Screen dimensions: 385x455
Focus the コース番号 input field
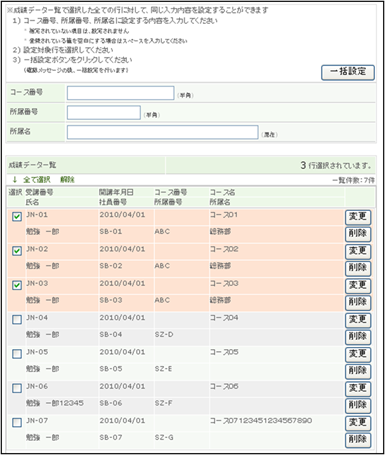point(120,93)
